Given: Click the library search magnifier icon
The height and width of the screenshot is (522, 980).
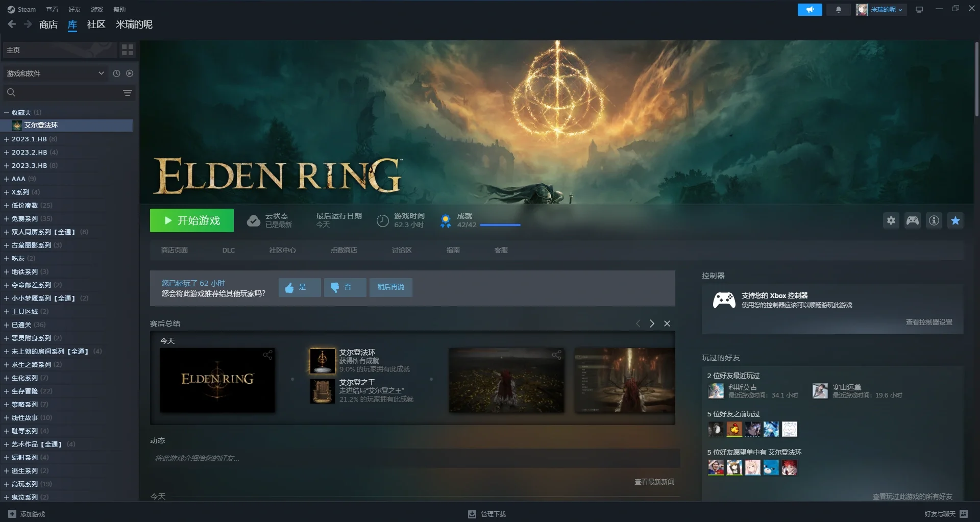Looking at the screenshot, I should click(x=11, y=92).
